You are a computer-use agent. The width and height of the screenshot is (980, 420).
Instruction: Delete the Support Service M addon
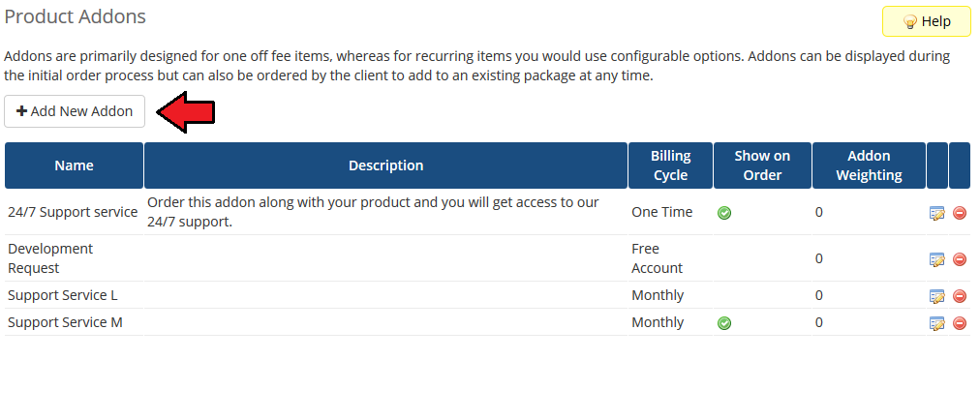coord(960,323)
